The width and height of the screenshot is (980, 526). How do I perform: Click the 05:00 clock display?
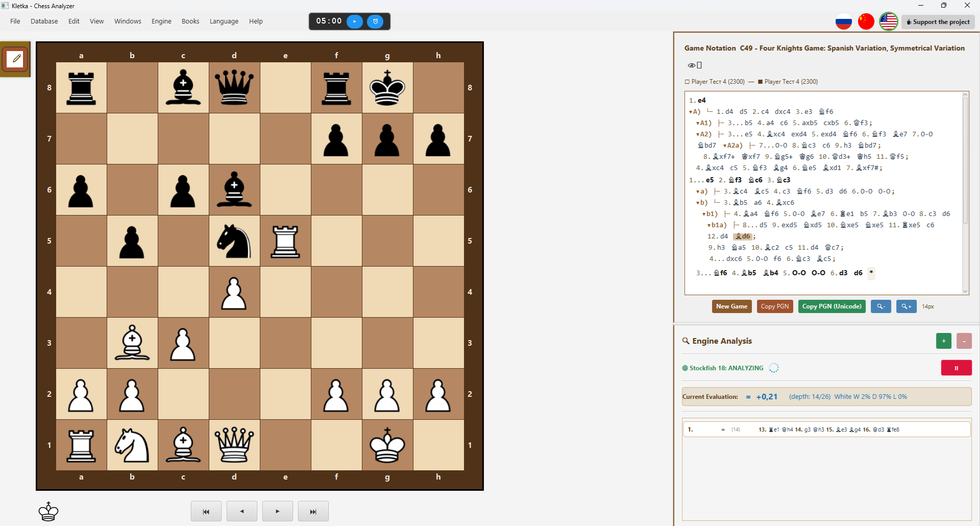[x=329, y=21]
